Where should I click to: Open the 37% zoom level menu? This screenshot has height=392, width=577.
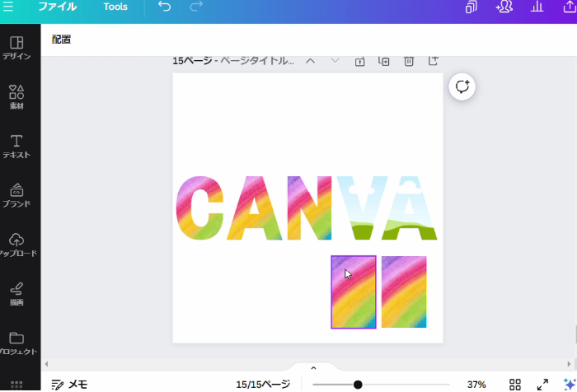476,385
